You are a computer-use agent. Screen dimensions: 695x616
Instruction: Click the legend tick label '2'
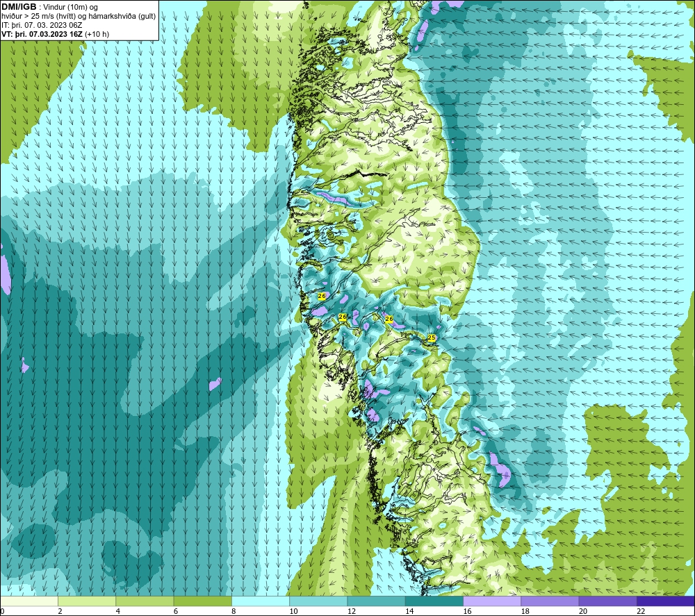coord(60,611)
